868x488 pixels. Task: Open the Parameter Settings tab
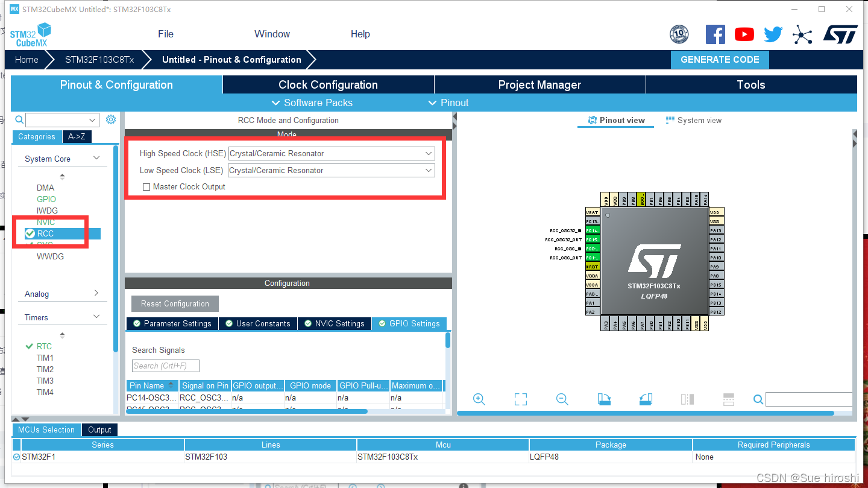172,324
